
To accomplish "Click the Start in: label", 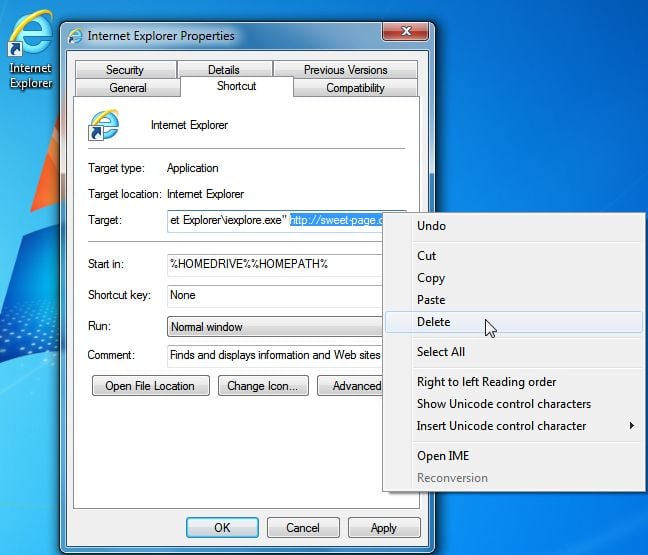I will (x=106, y=264).
